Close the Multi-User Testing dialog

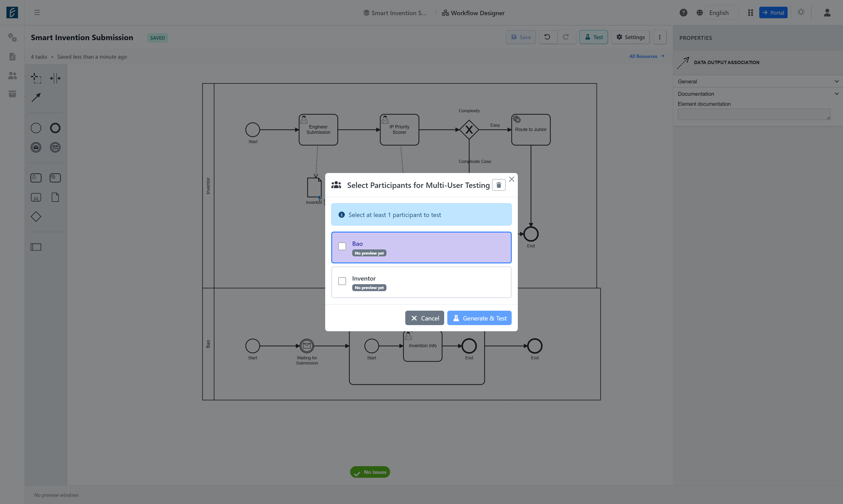512,179
